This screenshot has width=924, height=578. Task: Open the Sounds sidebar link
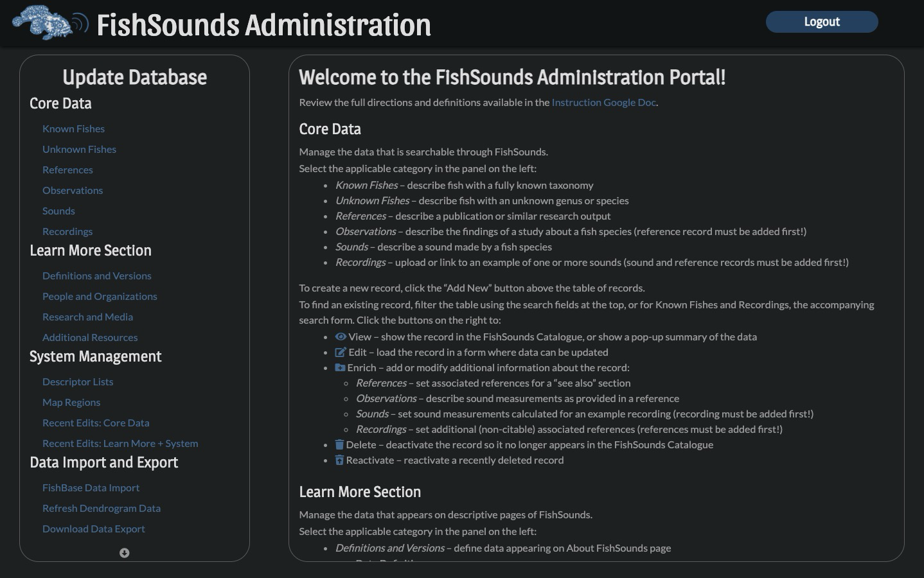click(x=58, y=211)
